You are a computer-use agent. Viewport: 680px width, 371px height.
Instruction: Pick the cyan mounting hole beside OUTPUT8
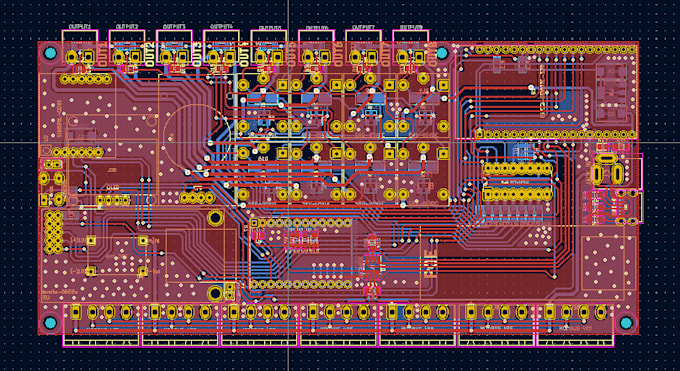tap(442, 53)
